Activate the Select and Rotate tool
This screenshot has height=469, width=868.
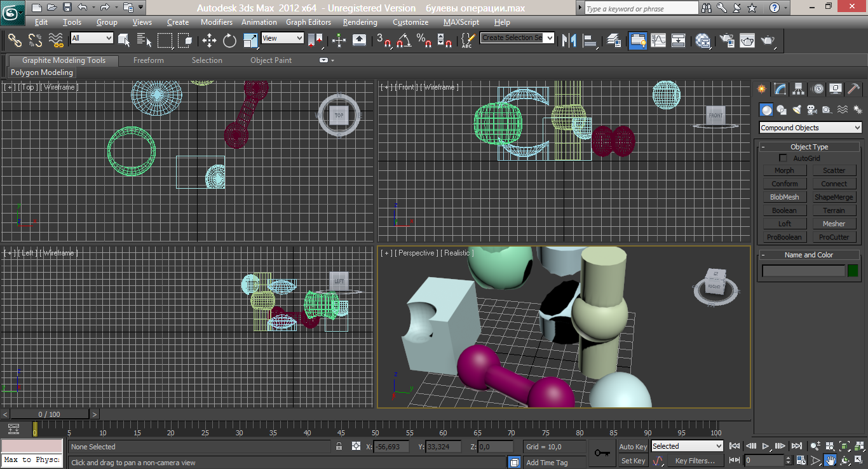coord(229,41)
